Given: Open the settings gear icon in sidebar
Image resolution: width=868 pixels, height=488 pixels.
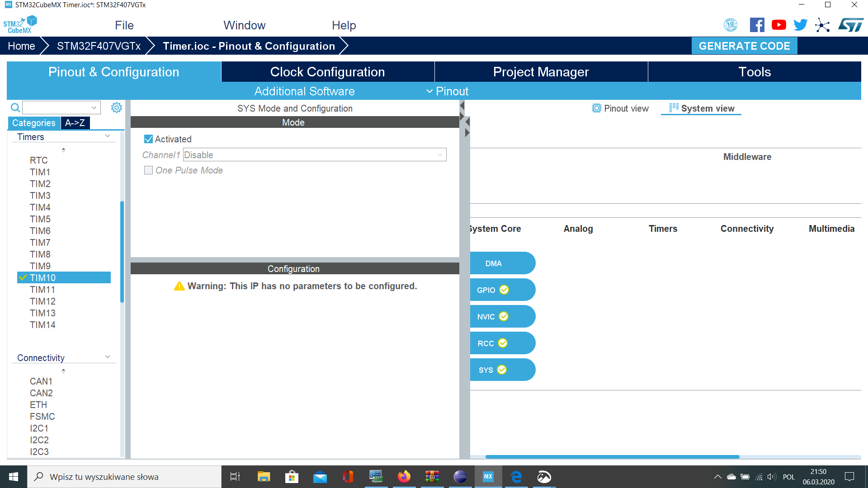Looking at the screenshot, I should (117, 108).
